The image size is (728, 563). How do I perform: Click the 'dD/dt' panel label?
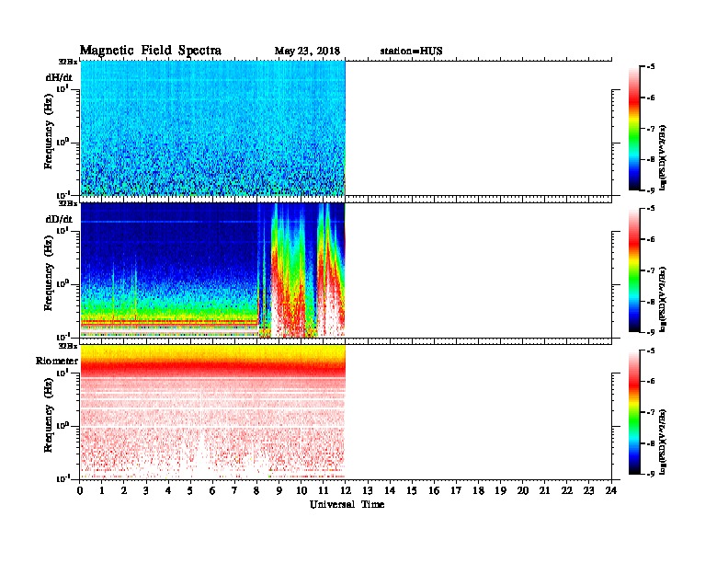coord(59,219)
